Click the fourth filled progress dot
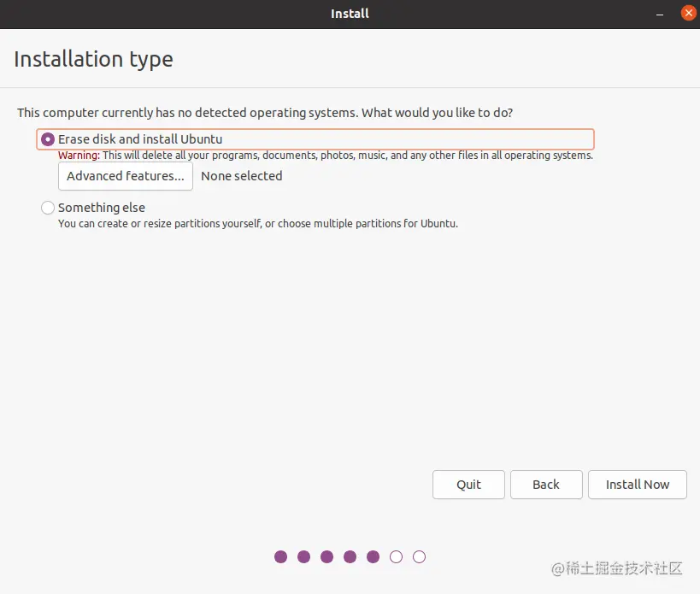Screen dimensions: 700x594 350,557
